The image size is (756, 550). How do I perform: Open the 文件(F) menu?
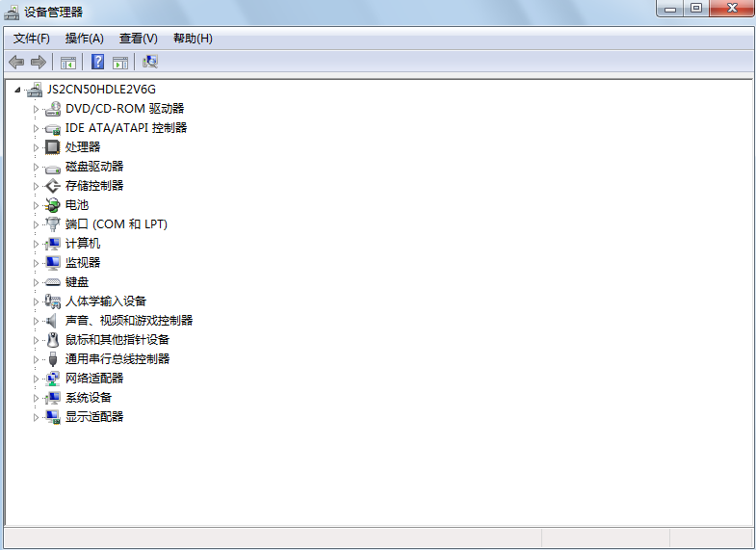(32, 39)
